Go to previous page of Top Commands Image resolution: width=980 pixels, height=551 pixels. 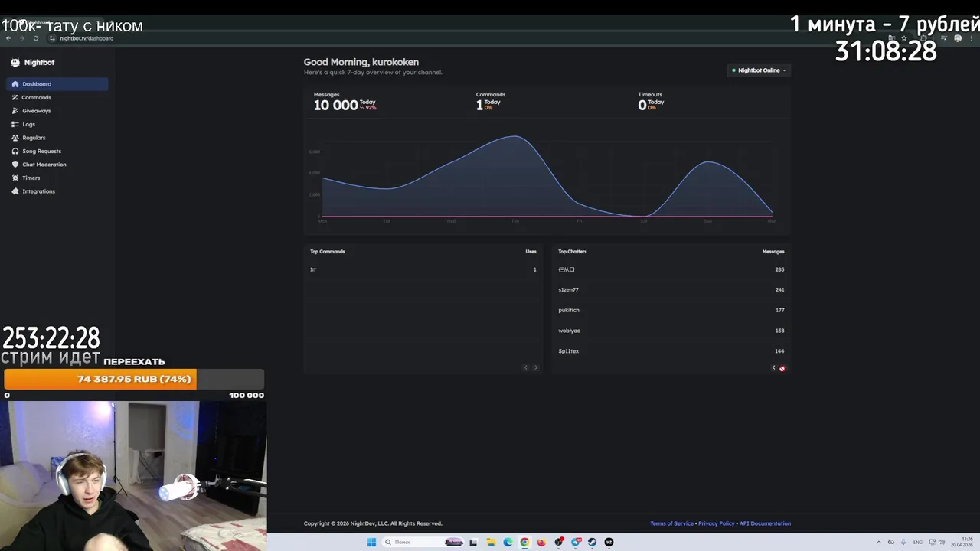pos(526,367)
